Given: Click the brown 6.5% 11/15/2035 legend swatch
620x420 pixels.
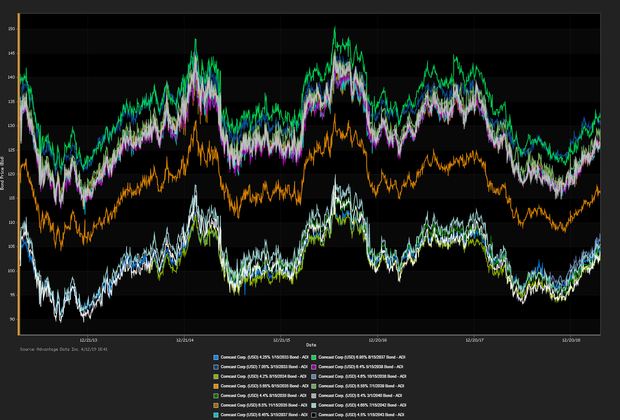Looking at the screenshot, I should point(216,405).
